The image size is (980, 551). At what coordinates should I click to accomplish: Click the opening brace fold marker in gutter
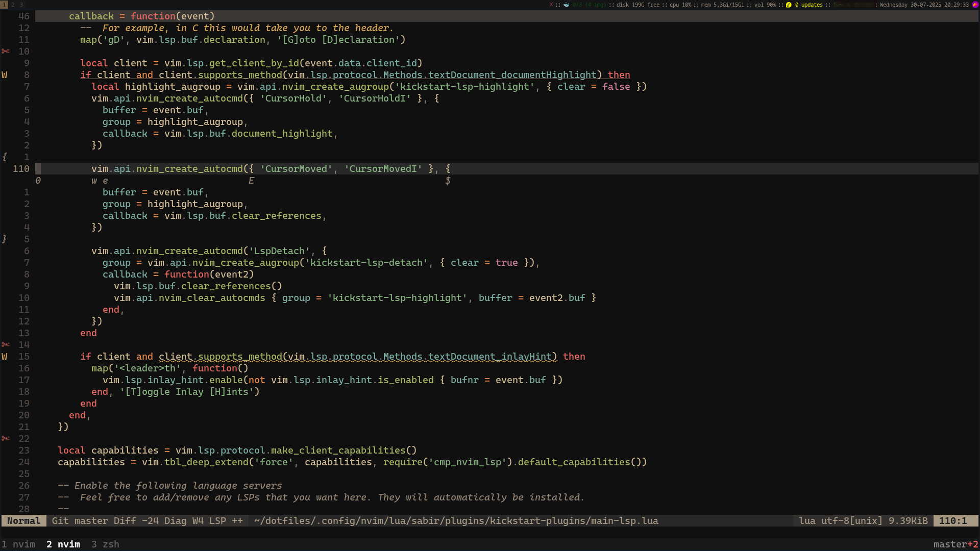5,157
